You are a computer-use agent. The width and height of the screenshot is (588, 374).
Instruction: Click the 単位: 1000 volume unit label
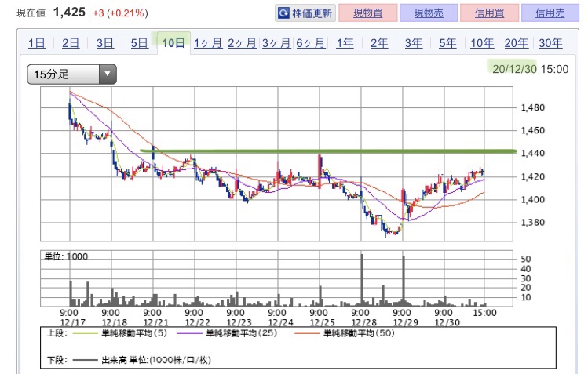(x=66, y=256)
